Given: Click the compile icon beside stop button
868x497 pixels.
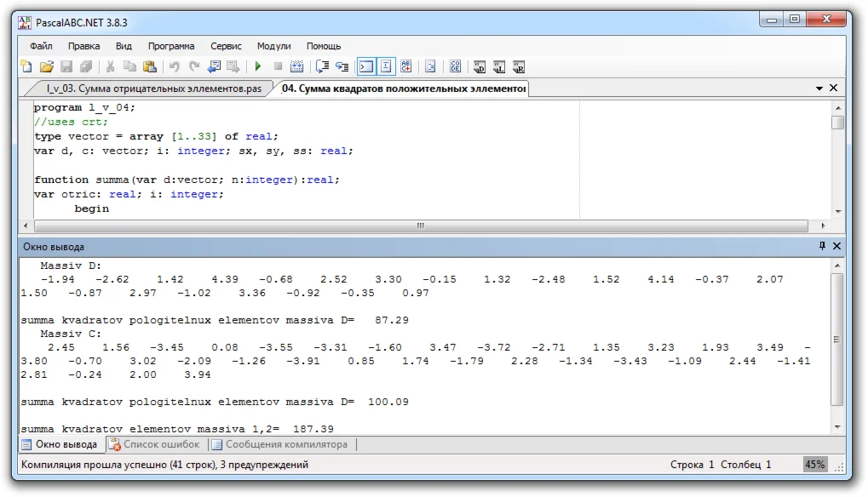Looking at the screenshot, I should [297, 66].
